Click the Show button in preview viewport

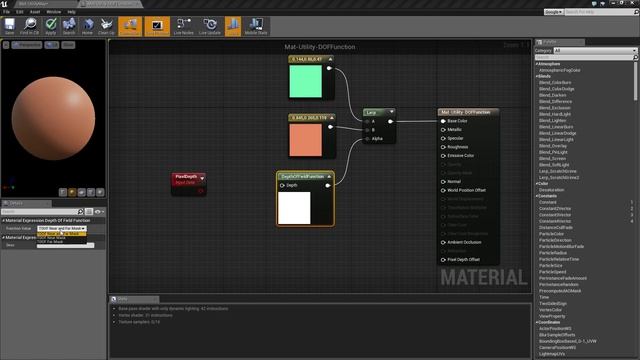[x=68, y=45]
